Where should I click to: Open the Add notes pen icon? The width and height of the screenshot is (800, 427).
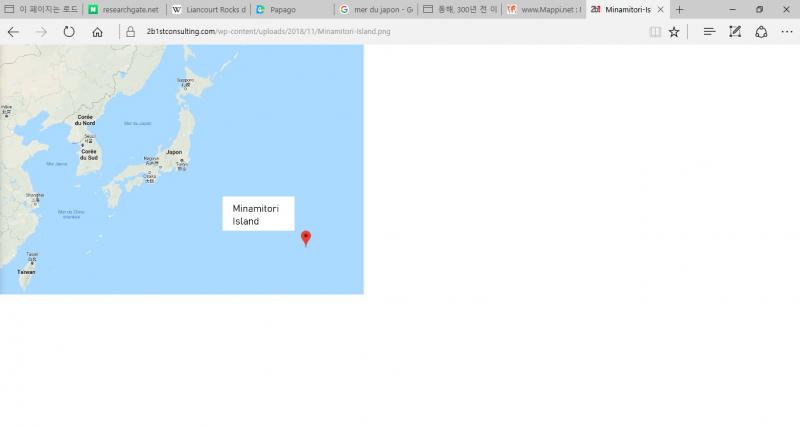click(735, 31)
